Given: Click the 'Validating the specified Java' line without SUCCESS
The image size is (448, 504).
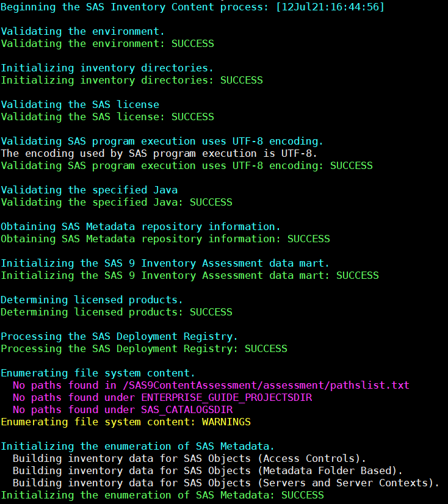Looking at the screenshot, I should pyautogui.click(x=89, y=190).
